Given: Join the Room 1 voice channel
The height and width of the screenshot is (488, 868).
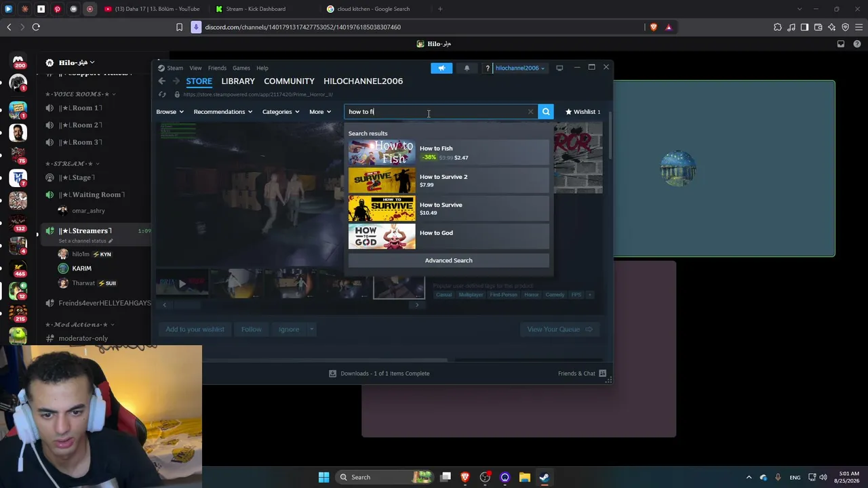Looking at the screenshot, I should pos(79,108).
